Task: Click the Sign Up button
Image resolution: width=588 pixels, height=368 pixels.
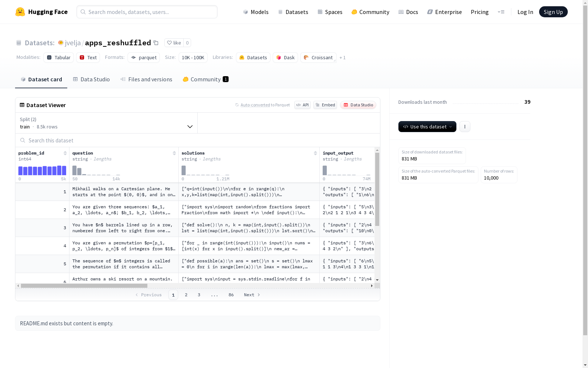Action: (x=553, y=12)
